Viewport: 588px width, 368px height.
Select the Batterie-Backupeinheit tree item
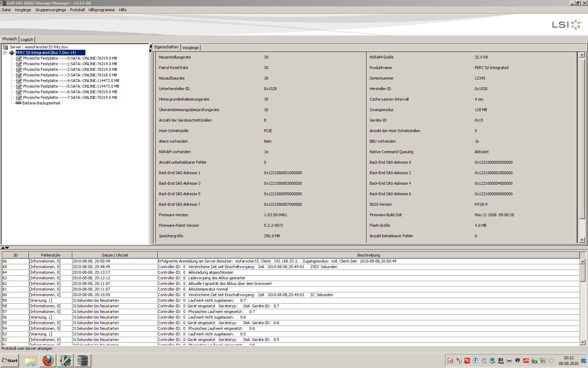coord(41,103)
